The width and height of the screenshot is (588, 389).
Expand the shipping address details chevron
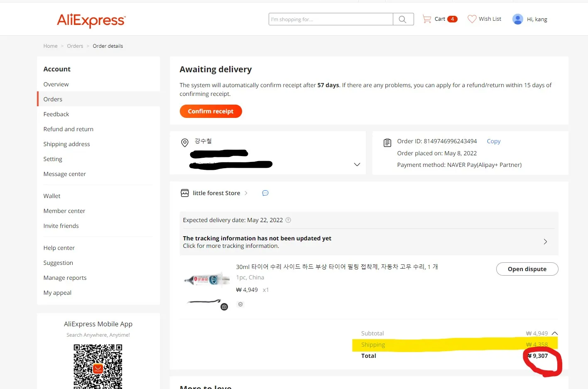tap(357, 164)
